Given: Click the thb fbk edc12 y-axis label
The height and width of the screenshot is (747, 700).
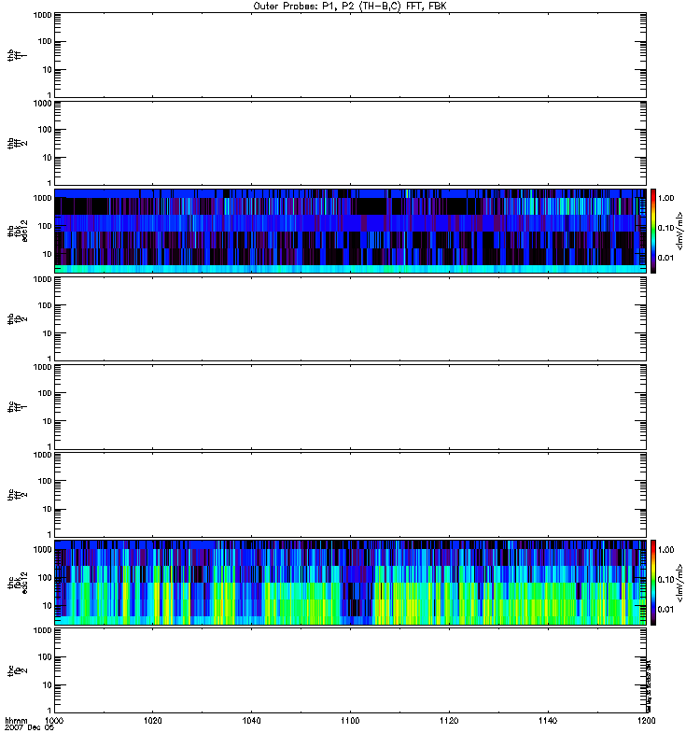Looking at the screenshot, I should [x=13, y=230].
